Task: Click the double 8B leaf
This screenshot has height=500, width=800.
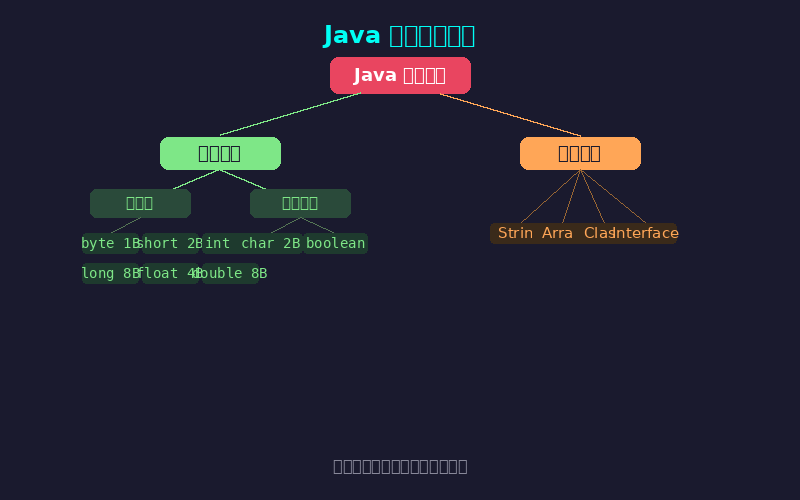Action: (x=230, y=273)
